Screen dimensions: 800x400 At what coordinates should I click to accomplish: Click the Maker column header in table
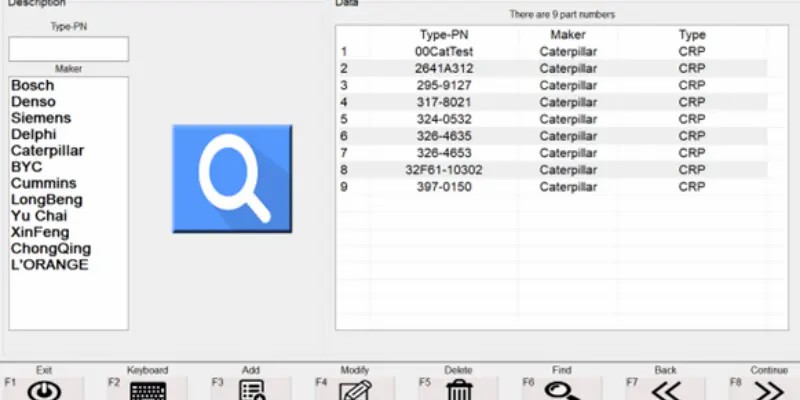[567, 35]
